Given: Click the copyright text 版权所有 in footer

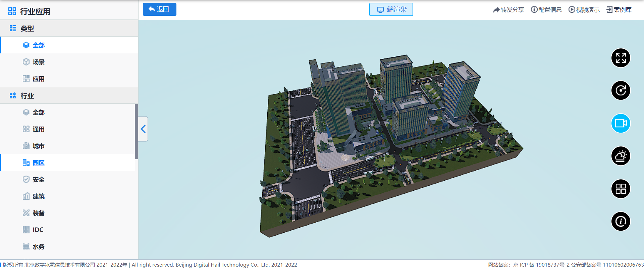Looking at the screenshot, I should tap(150, 265).
